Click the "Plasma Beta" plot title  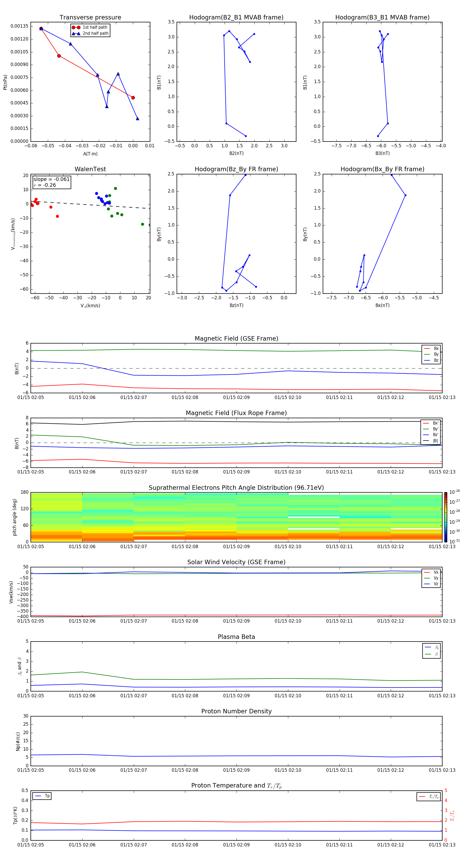click(x=236, y=637)
